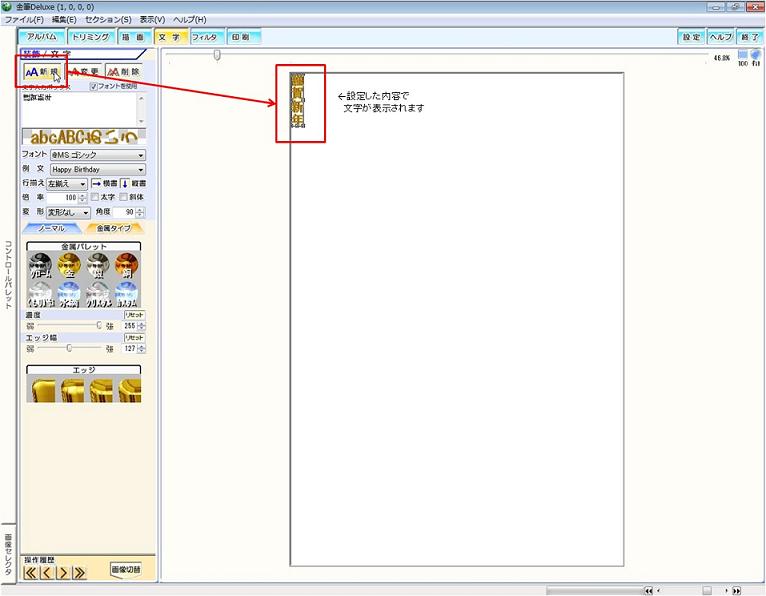
Task: Click the 画像切替 button
Action: click(125, 569)
